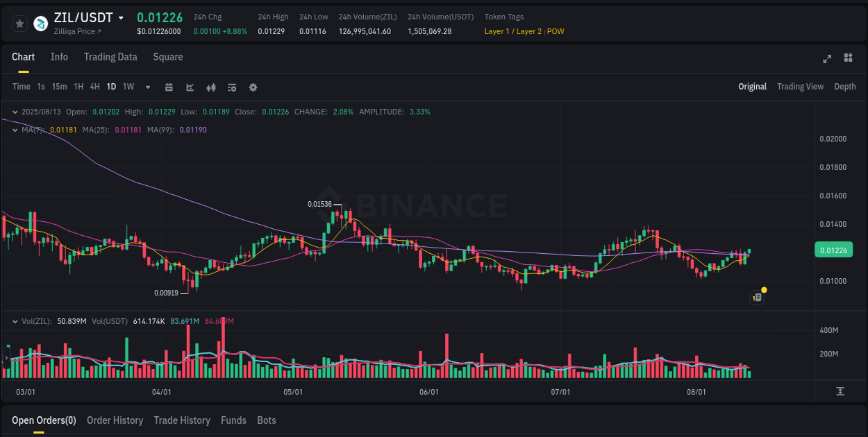Collapse the MA indicator row chevron

[x=15, y=129]
